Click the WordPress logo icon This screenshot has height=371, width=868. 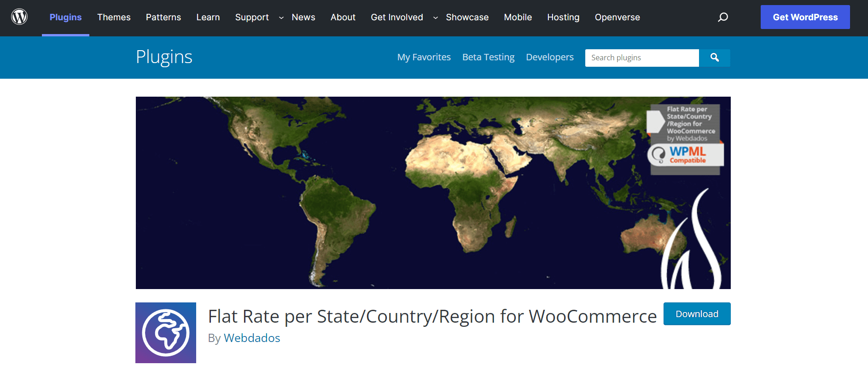click(19, 17)
